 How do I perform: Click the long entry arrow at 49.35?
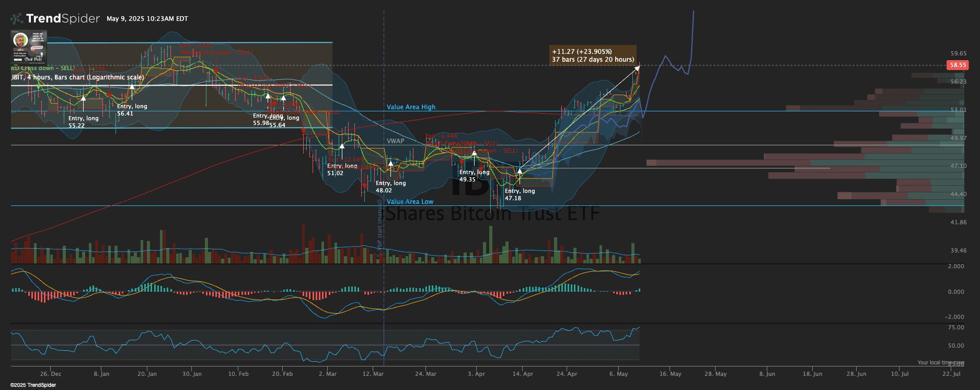click(474, 153)
